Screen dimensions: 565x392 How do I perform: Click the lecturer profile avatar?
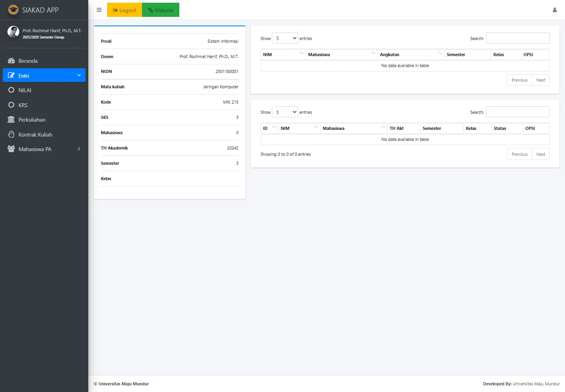[13, 32]
